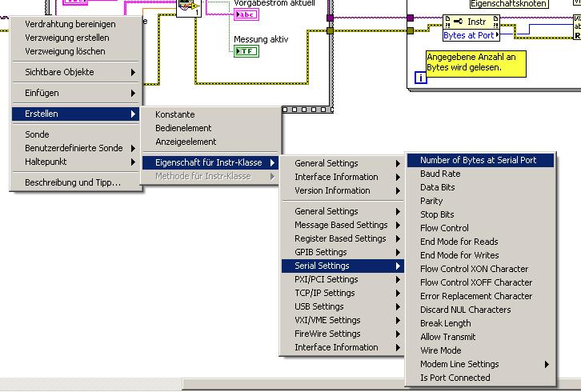Choose Verzweigung löschen

click(x=75, y=51)
